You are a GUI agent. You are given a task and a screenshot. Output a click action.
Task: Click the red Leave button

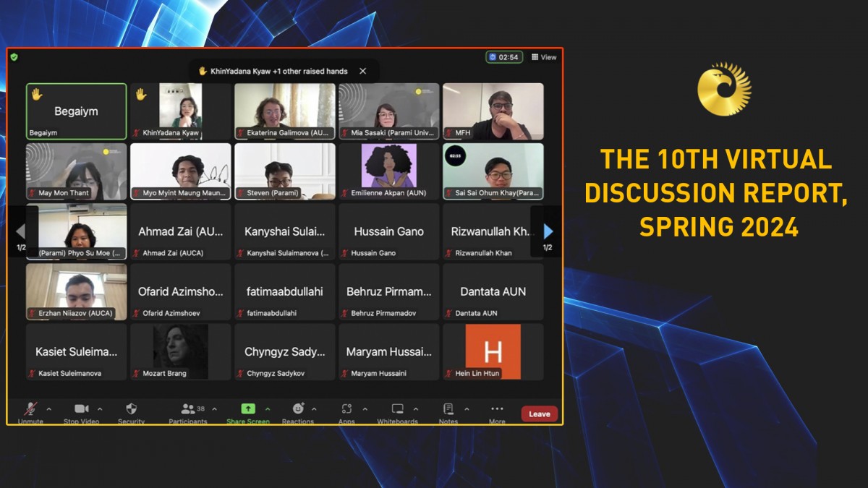click(x=539, y=414)
